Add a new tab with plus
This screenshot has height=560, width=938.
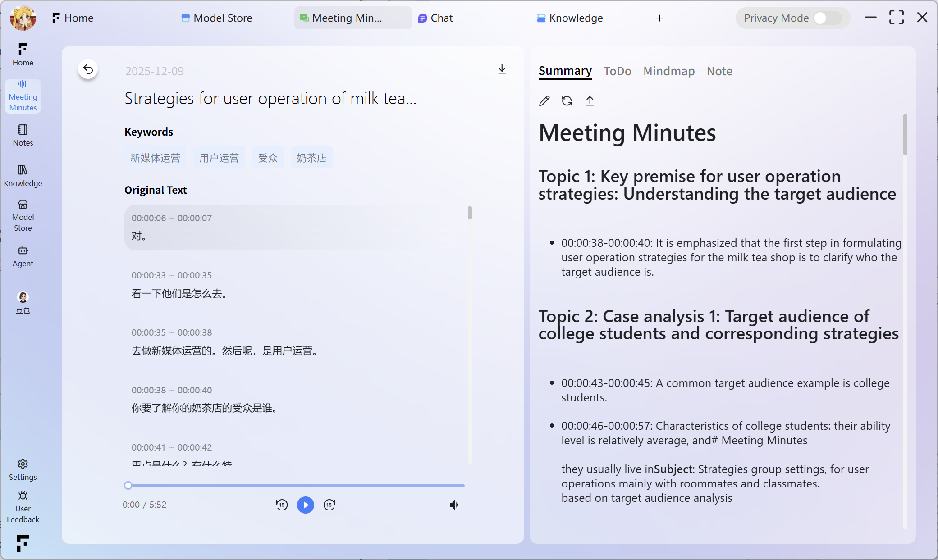(659, 18)
